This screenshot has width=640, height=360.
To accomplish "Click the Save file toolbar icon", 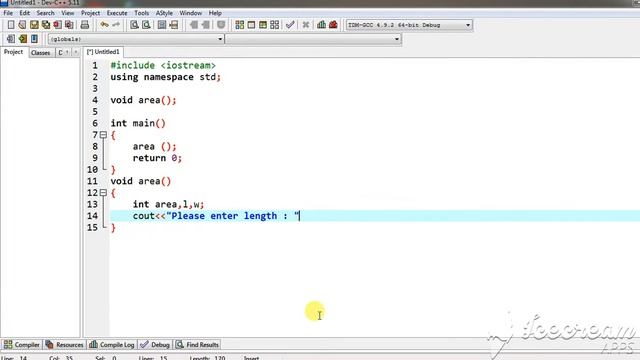I will 34,25.
